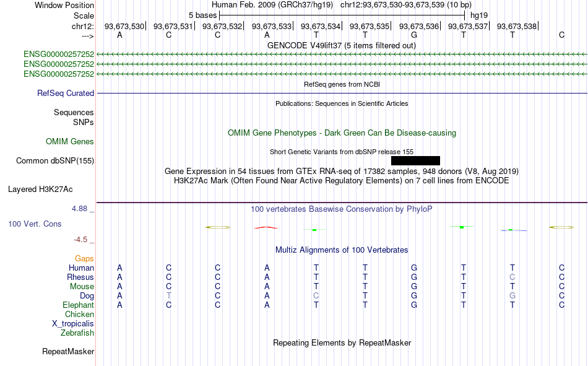Click 'Publications: Sequences in Scientific Articles' title

342,103
